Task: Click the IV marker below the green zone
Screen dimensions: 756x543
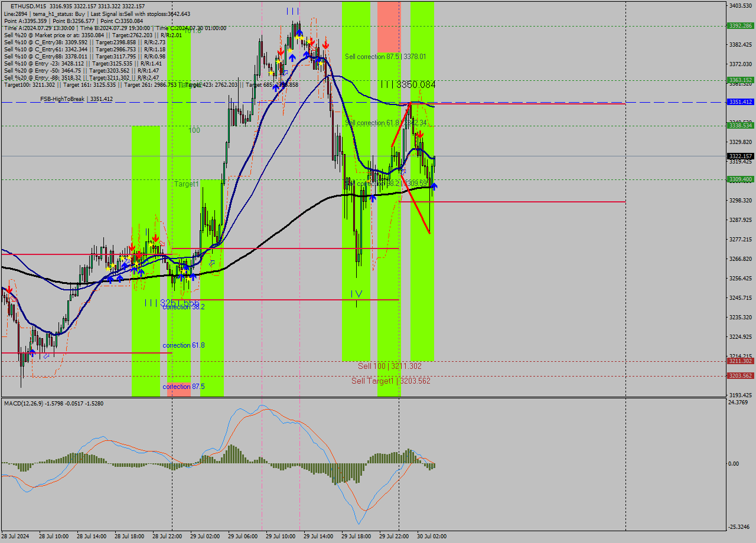Action: pyautogui.click(x=357, y=292)
